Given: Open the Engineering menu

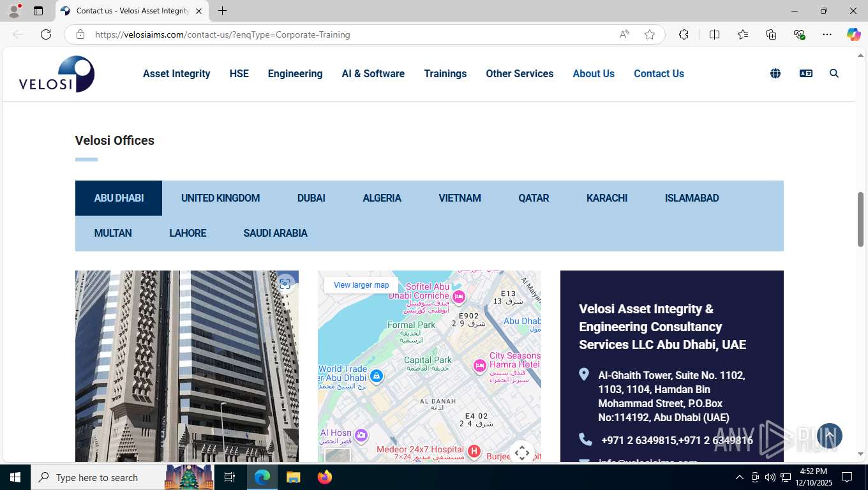Looking at the screenshot, I should click(295, 73).
